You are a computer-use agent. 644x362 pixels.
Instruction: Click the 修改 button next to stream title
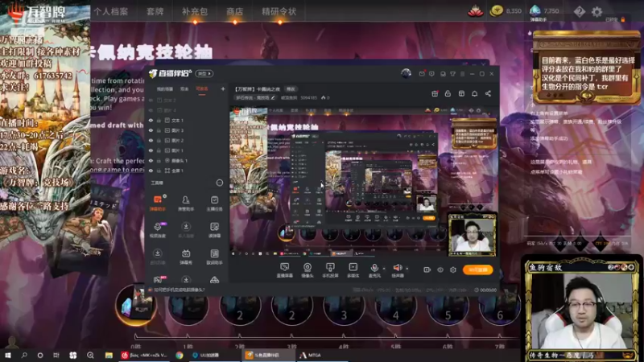(x=291, y=88)
